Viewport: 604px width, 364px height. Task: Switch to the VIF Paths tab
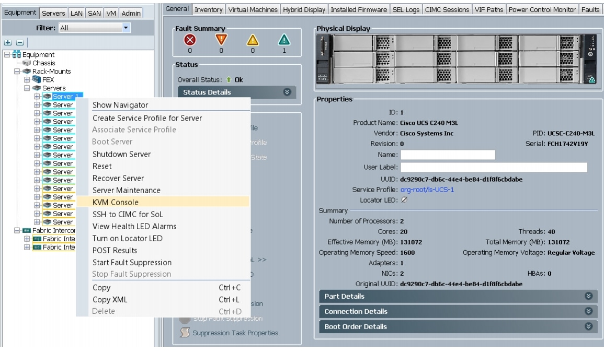(x=489, y=9)
